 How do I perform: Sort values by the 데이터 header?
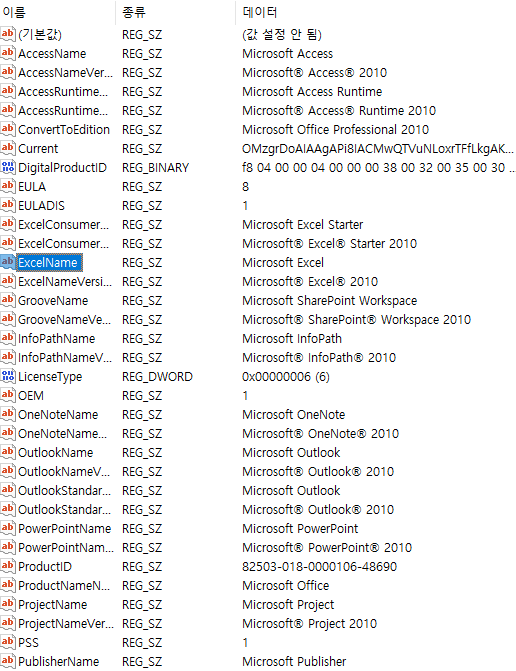(260, 12)
